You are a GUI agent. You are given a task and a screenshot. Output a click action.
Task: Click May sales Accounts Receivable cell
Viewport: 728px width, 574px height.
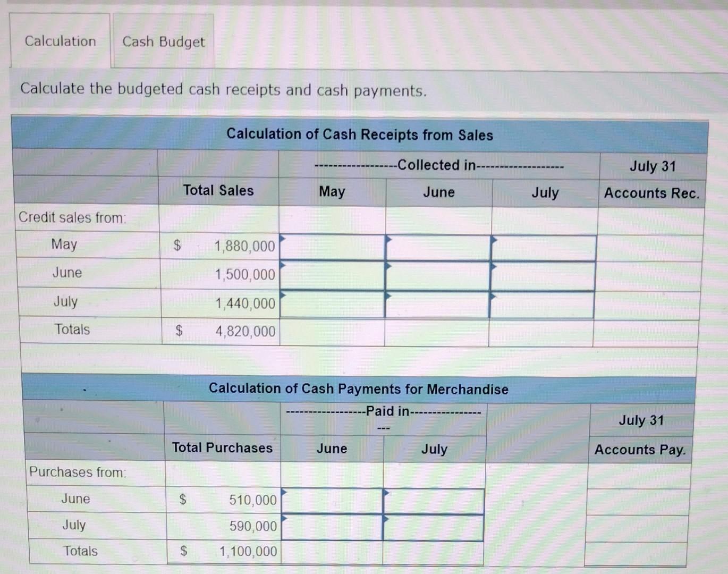pos(650,248)
